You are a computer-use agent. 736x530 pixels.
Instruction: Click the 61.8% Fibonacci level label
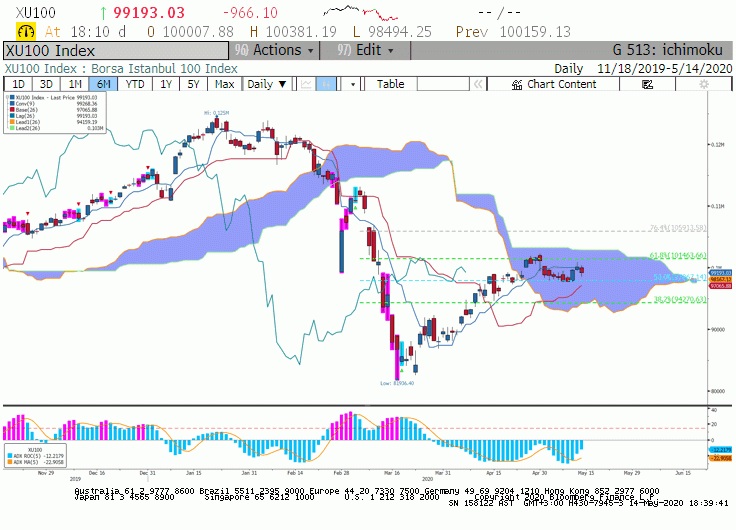tap(678, 255)
